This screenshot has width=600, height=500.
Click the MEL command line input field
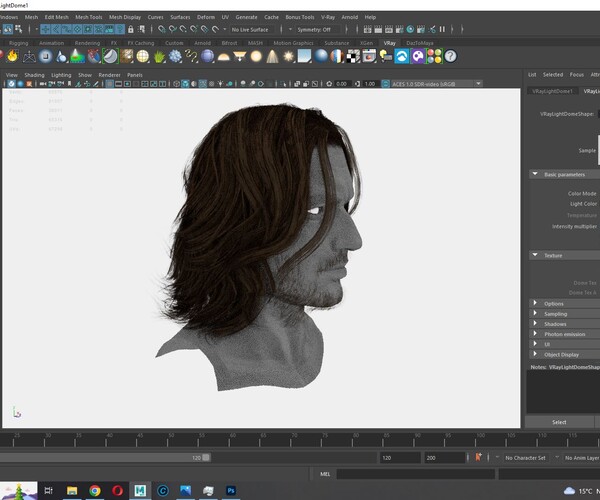416,474
